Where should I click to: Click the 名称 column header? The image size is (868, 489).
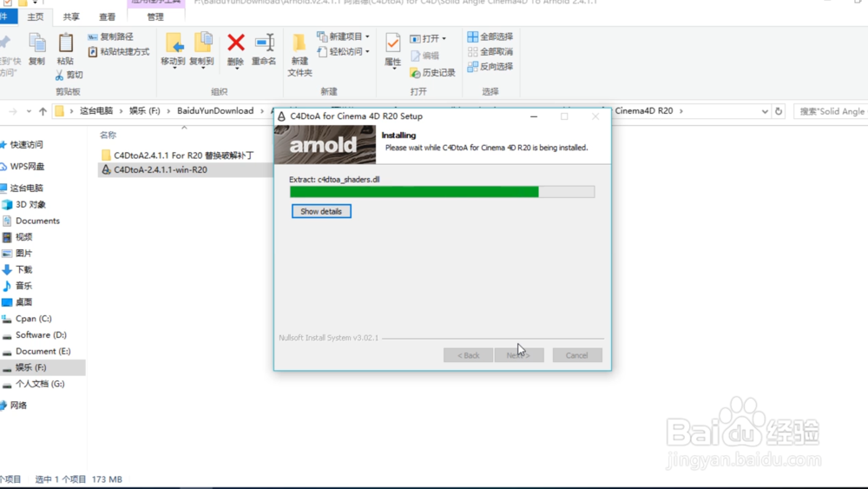108,135
